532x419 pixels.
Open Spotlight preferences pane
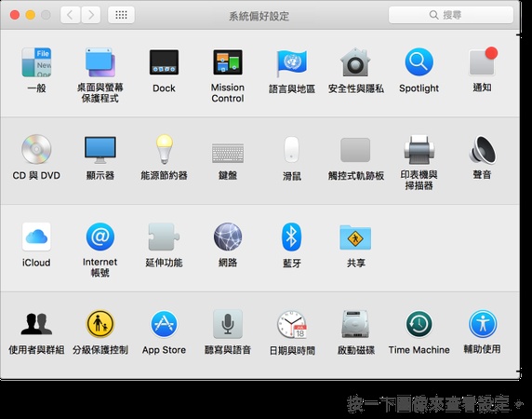tap(419, 62)
